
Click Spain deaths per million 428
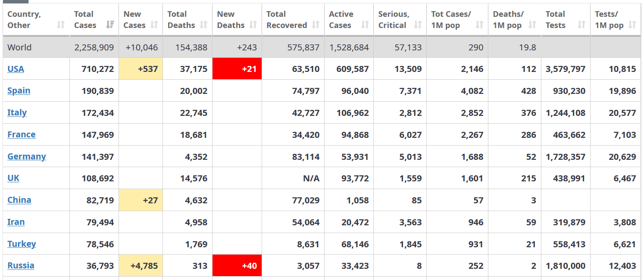tap(528, 91)
